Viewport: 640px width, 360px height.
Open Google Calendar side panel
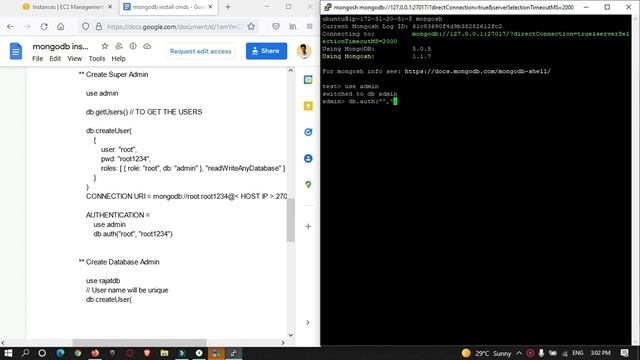[x=308, y=80]
